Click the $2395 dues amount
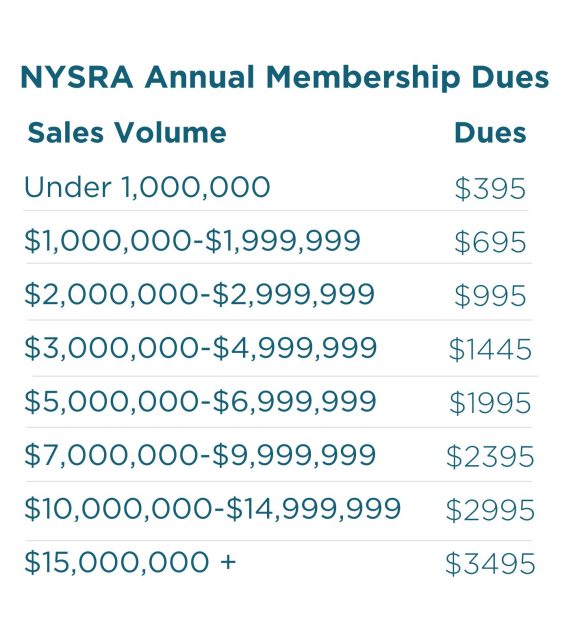 (x=490, y=456)
